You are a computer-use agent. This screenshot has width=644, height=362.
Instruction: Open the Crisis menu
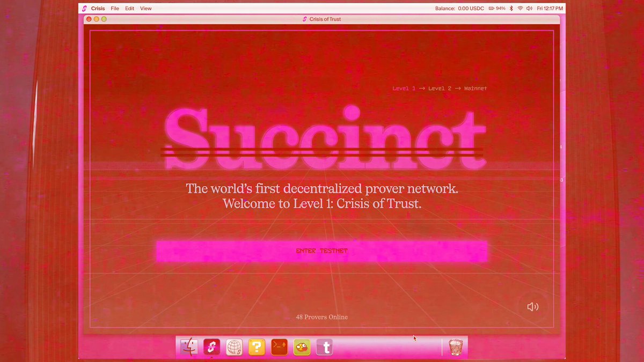pos(98,9)
